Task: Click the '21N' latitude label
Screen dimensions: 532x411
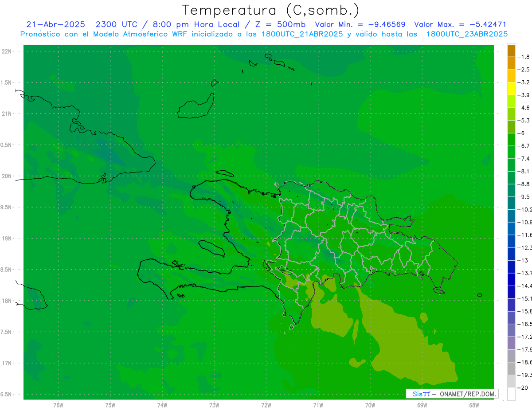Action: coord(7,114)
